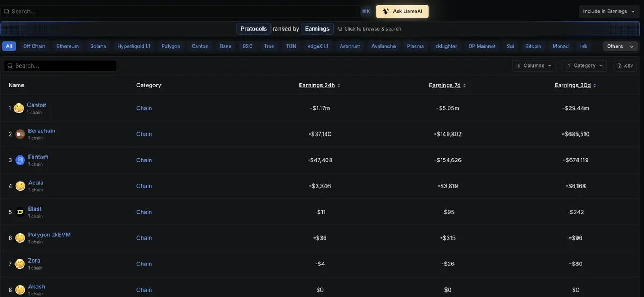Focus the table search field
Image resolution: width=644 pixels, height=297 pixels.
60,65
